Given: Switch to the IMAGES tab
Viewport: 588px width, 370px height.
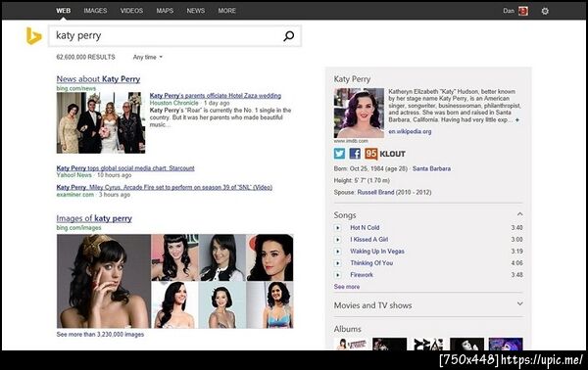Looking at the screenshot, I should (x=95, y=11).
